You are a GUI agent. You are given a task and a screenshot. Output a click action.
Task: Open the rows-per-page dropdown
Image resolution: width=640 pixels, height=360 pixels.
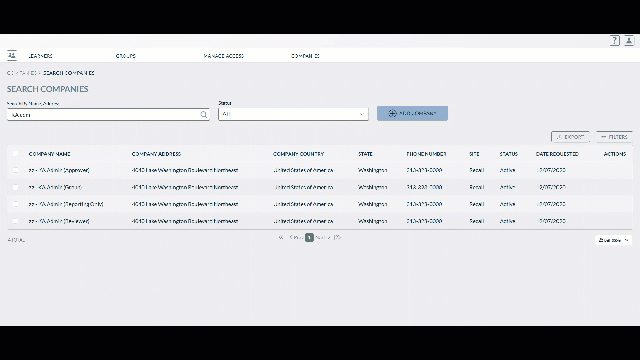pyautogui.click(x=613, y=240)
